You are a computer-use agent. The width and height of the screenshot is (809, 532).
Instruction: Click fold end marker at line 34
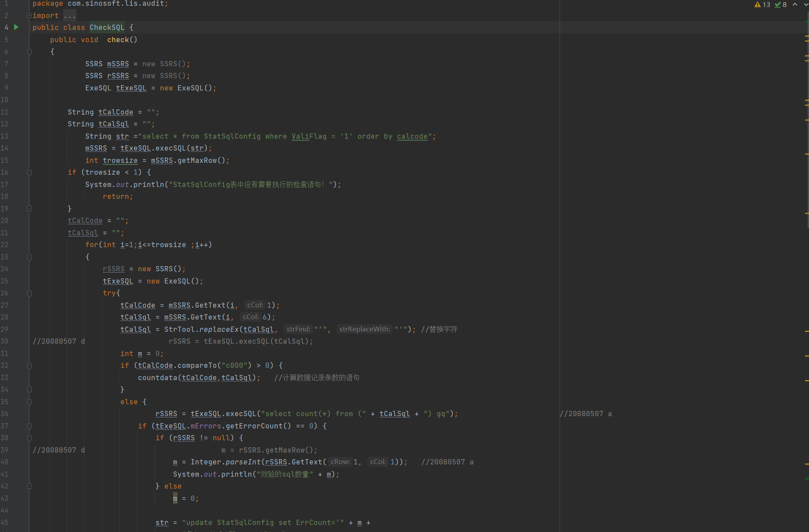click(29, 389)
